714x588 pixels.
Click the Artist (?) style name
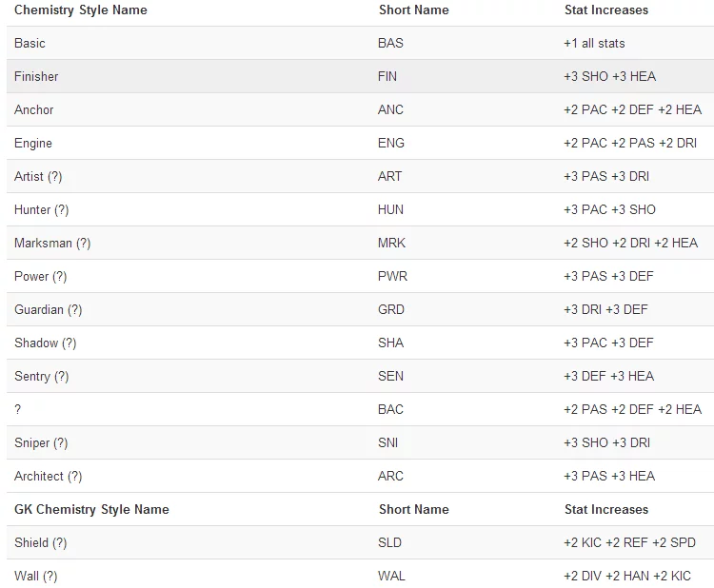coord(38,176)
